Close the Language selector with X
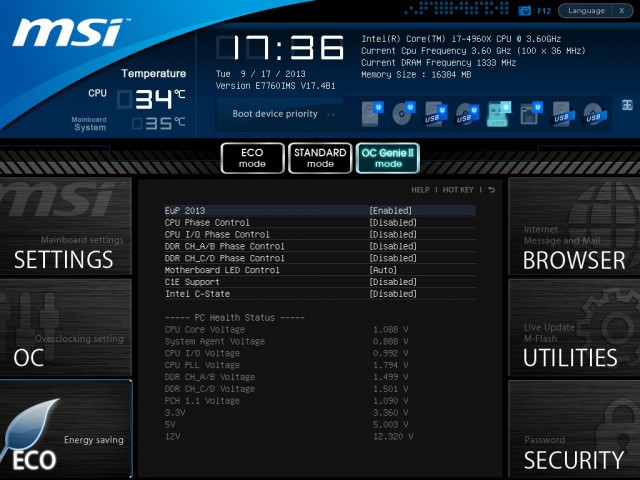 622,11
